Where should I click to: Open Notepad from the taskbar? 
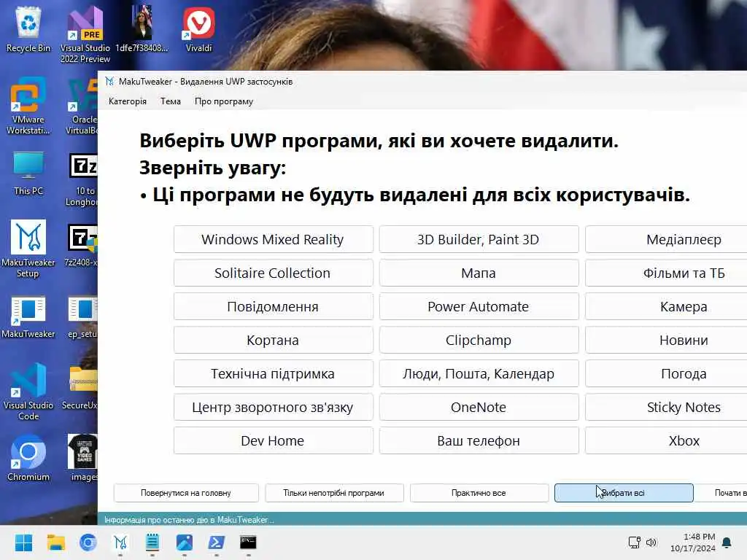[x=152, y=542]
